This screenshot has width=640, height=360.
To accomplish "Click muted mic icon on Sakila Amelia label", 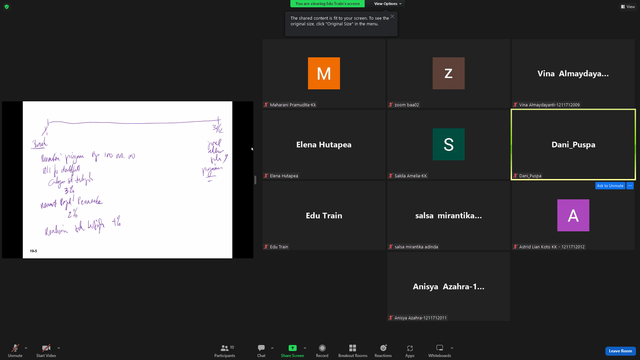I will tap(391, 176).
